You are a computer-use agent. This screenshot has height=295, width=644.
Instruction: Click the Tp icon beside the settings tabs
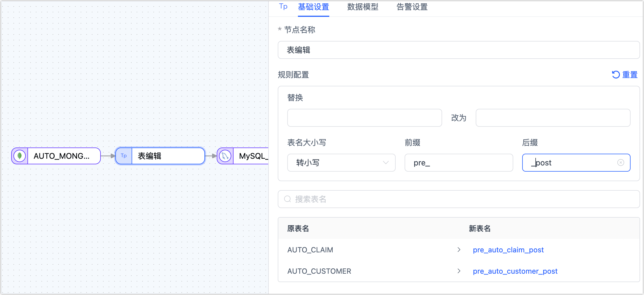coord(283,7)
